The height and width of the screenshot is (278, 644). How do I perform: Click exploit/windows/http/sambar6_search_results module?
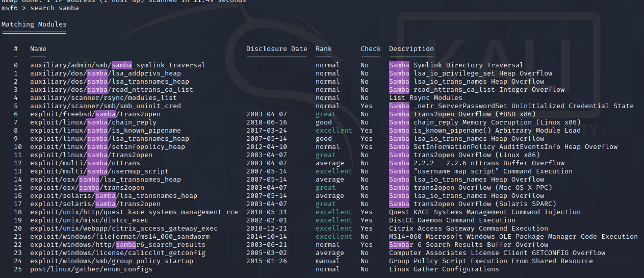(118, 245)
